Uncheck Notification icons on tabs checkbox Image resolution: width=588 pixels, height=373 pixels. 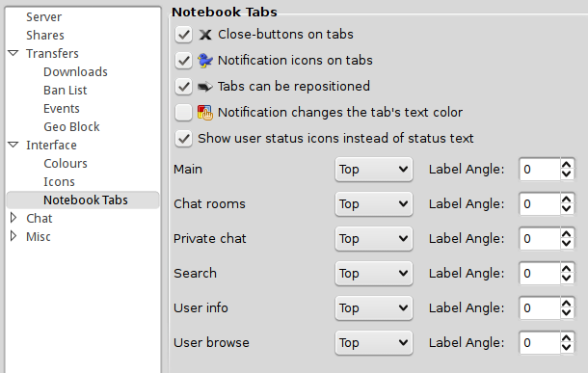pyautogui.click(x=183, y=61)
